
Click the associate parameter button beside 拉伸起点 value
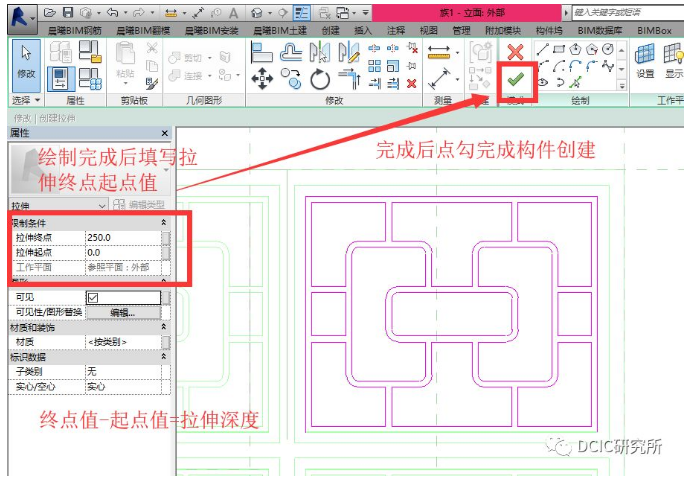tap(166, 253)
